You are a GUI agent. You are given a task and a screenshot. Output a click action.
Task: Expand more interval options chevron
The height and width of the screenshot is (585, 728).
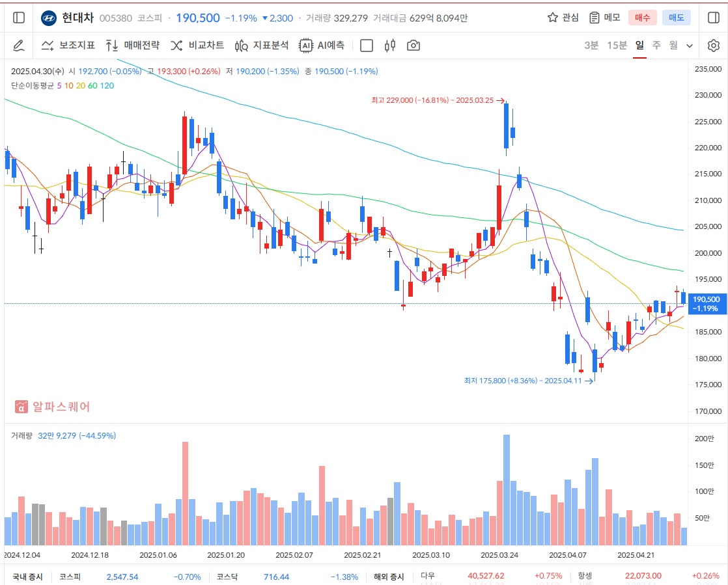click(690, 46)
